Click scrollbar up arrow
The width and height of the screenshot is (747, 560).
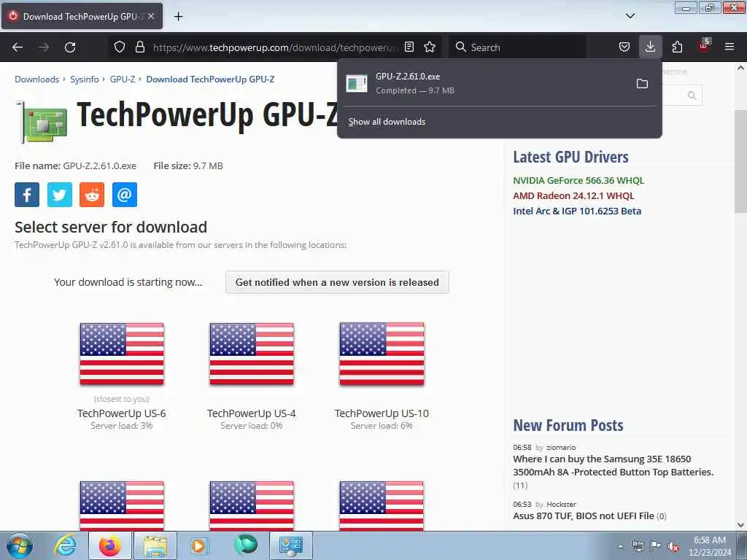click(x=740, y=68)
